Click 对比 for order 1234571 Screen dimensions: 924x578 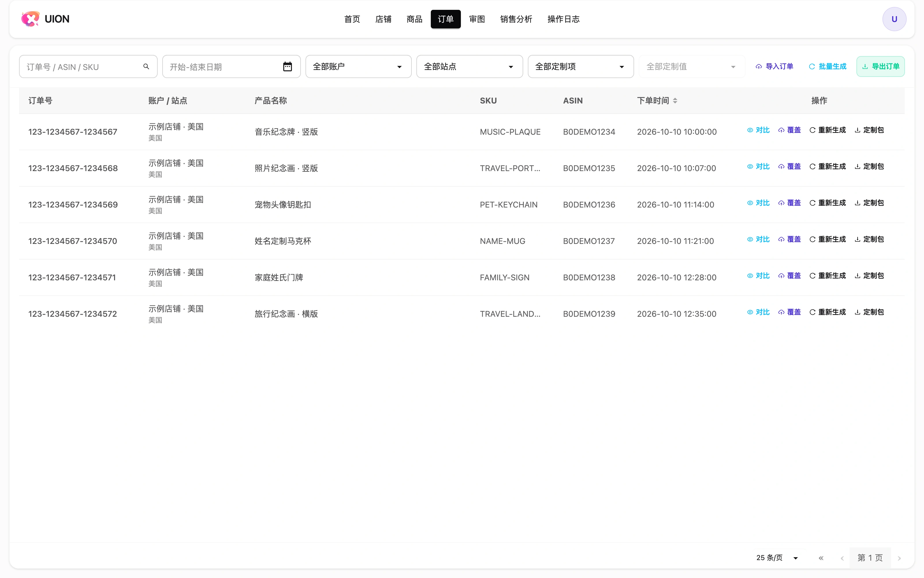758,276
